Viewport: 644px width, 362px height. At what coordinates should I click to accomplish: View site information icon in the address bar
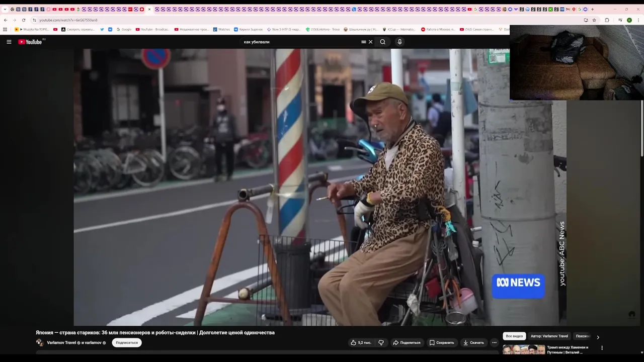(34, 20)
